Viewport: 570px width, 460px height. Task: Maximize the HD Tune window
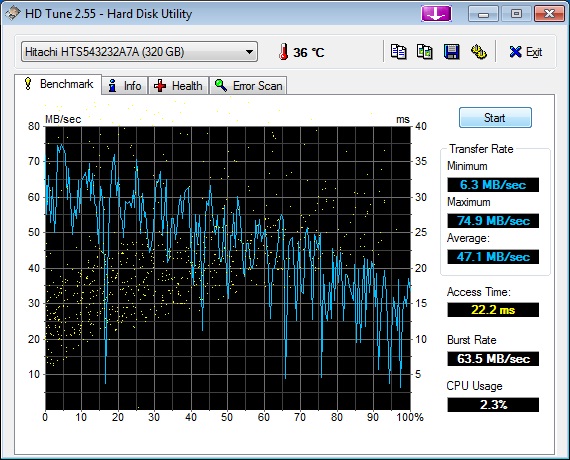[516, 14]
